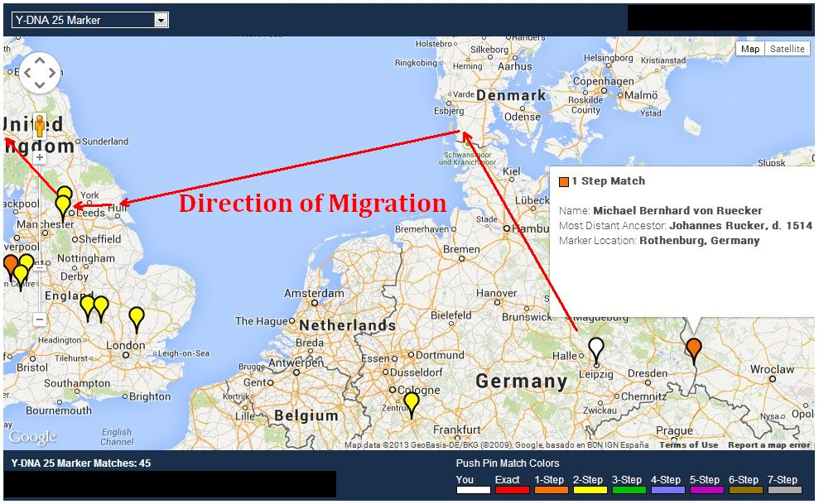The height and width of the screenshot is (504, 819).
Task: Click the Netherlands country label
Action: [347, 325]
